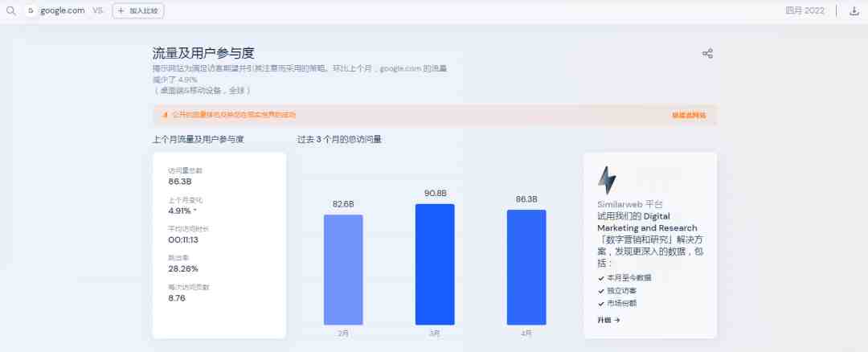This screenshot has height=352, width=868.
Task: Click the search magnifier icon
Action: pos(10,10)
